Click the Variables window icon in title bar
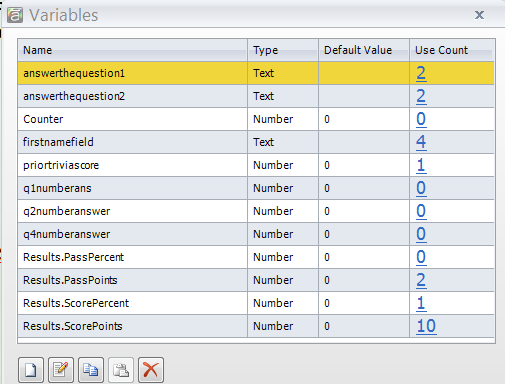This screenshot has width=505, height=384. [15, 15]
